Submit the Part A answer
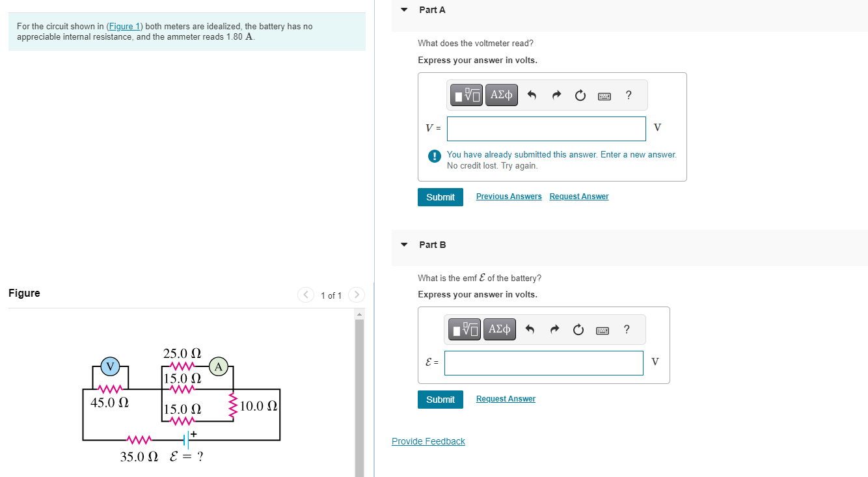 pos(441,197)
